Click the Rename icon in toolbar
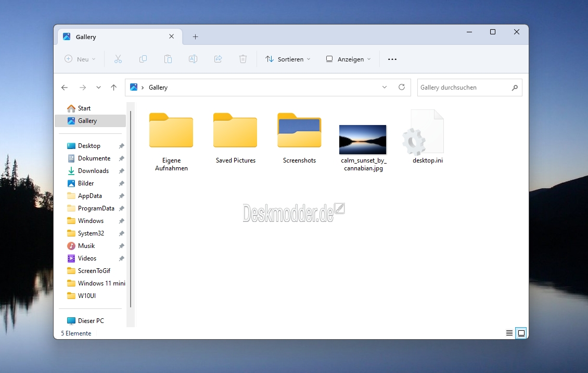The width and height of the screenshot is (588, 373). pyautogui.click(x=193, y=59)
